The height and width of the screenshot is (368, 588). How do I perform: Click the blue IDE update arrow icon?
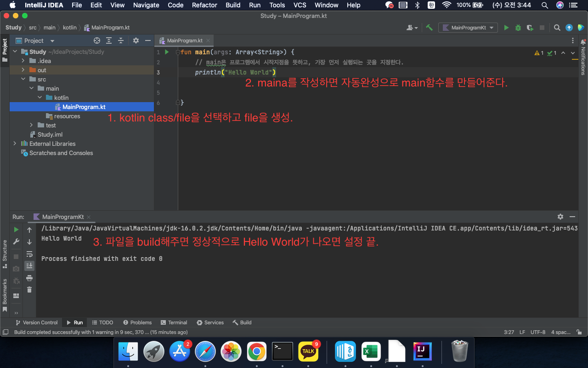click(569, 28)
